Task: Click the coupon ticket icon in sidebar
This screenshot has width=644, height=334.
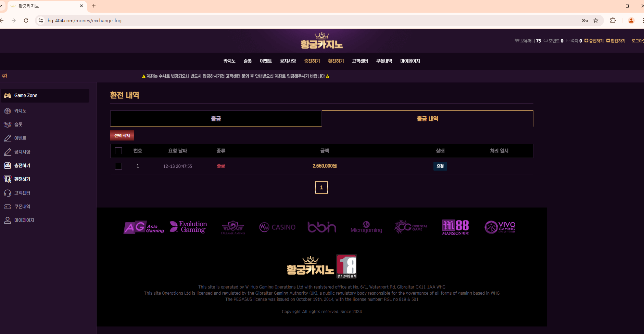Action: [x=8, y=207]
